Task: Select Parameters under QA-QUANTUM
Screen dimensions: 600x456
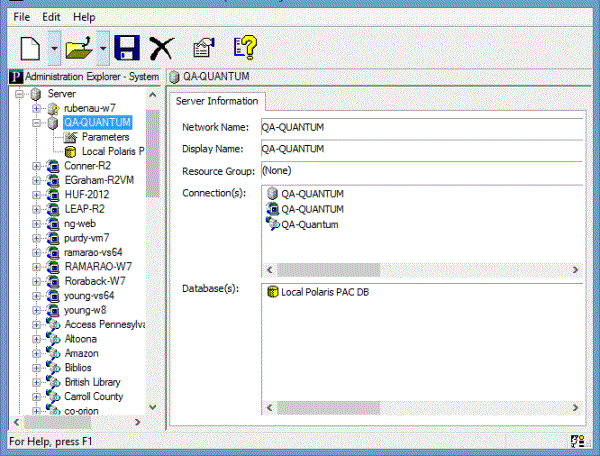Action: (x=105, y=137)
